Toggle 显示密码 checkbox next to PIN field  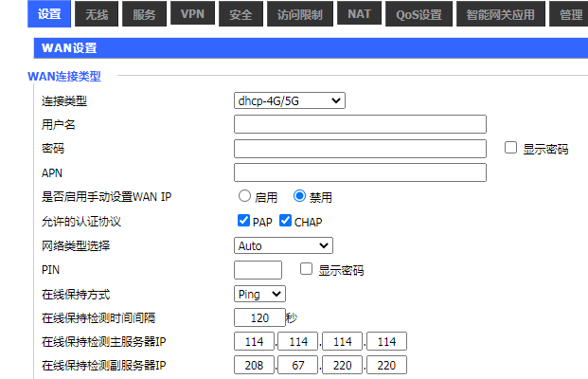[306, 269]
